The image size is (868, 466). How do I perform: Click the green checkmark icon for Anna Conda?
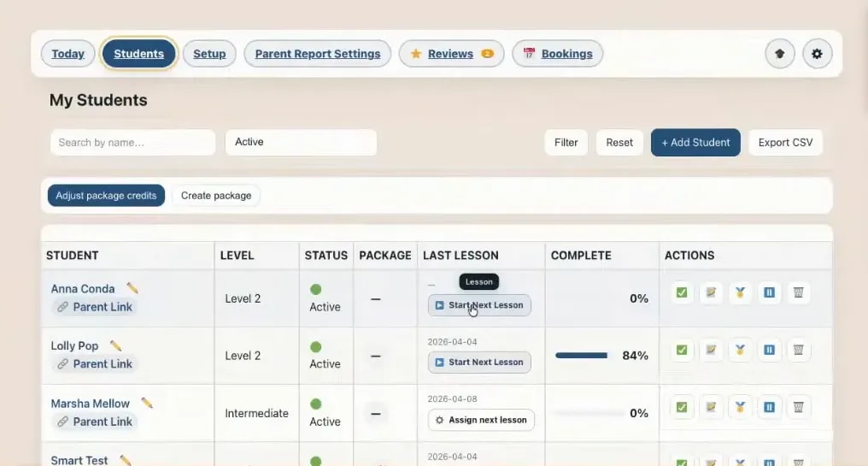682,292
